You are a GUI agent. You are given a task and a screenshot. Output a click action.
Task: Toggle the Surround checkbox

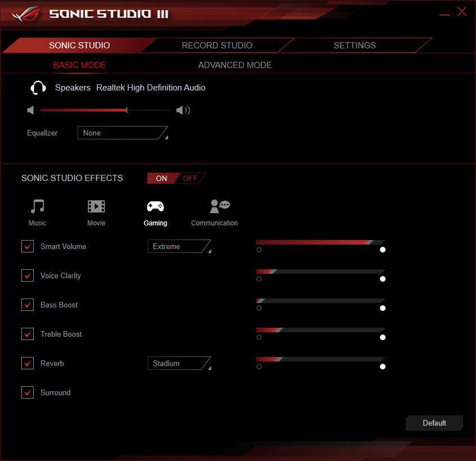[x=28, y=392]
